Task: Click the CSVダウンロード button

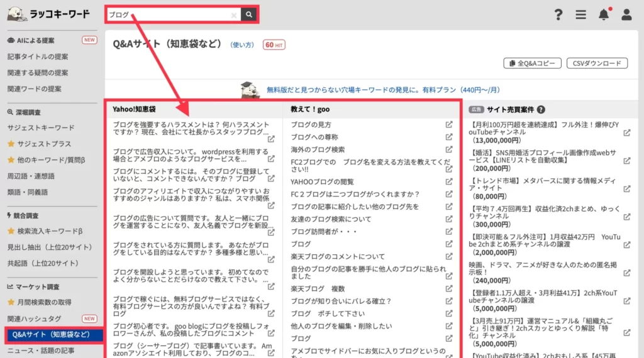Action: click(x=597, y=63)
